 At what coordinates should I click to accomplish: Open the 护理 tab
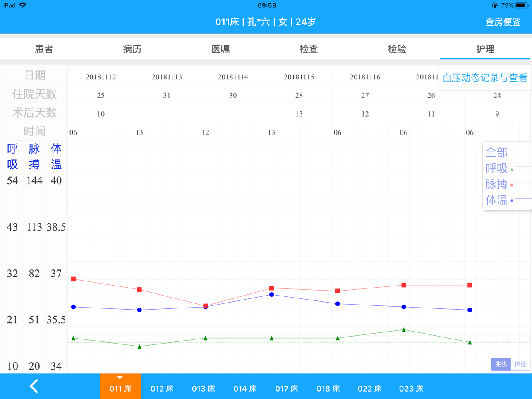pos(485,49)
